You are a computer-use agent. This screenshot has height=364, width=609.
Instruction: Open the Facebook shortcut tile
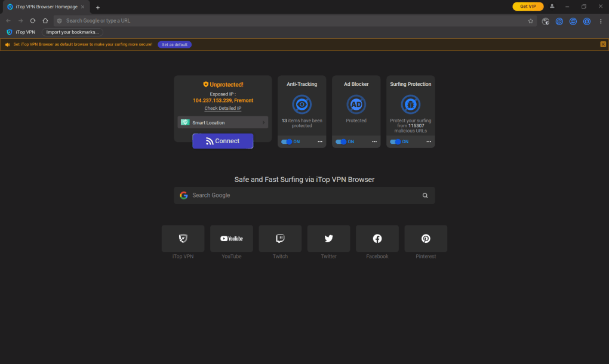coord(377,239)
